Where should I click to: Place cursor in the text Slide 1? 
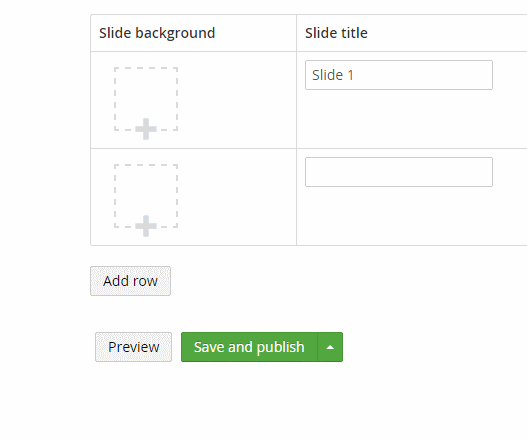[x=333, y=75]
